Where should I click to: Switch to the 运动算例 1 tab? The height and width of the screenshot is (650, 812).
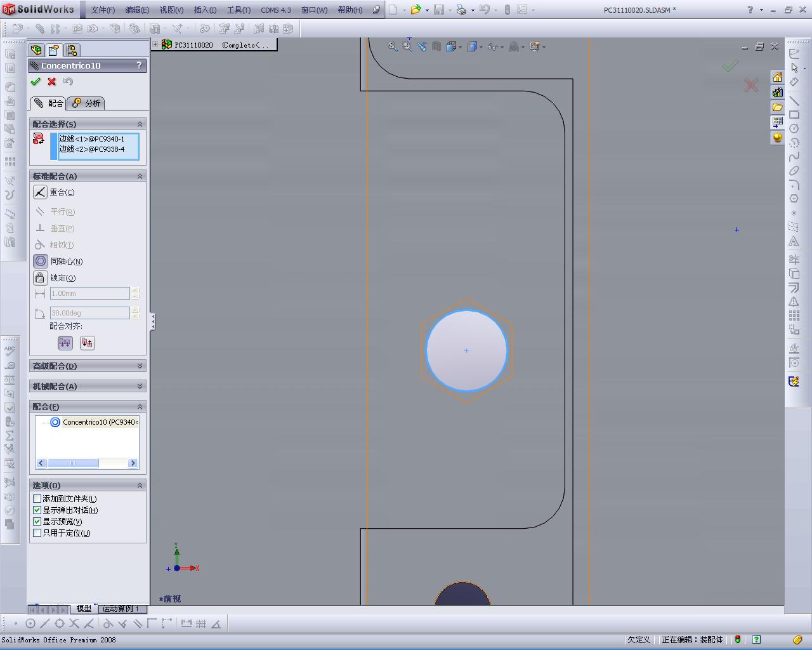121,609
